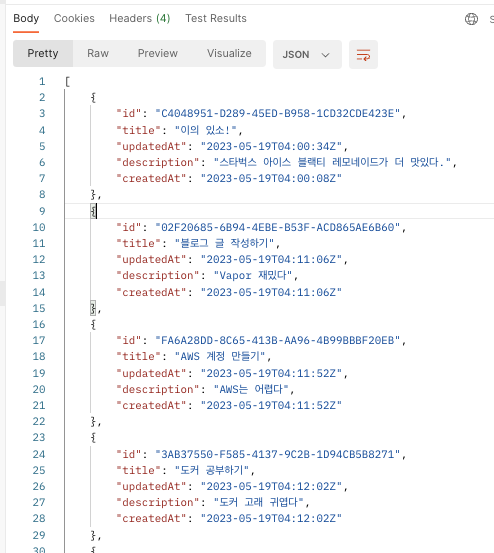Click line number 15 in gutter
Image resolution: width=494 pixels, height=553 pixels.
pyautogui.click(x=39, y=309)
